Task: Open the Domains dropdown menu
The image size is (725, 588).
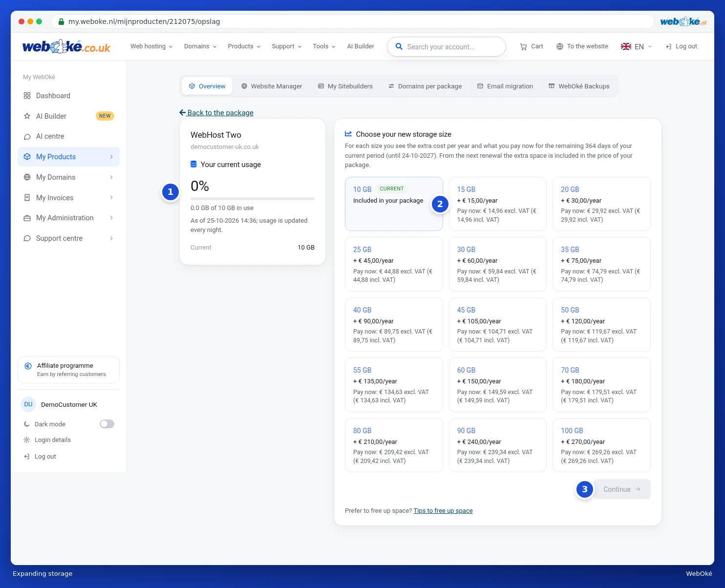Action: coord(200,46)
